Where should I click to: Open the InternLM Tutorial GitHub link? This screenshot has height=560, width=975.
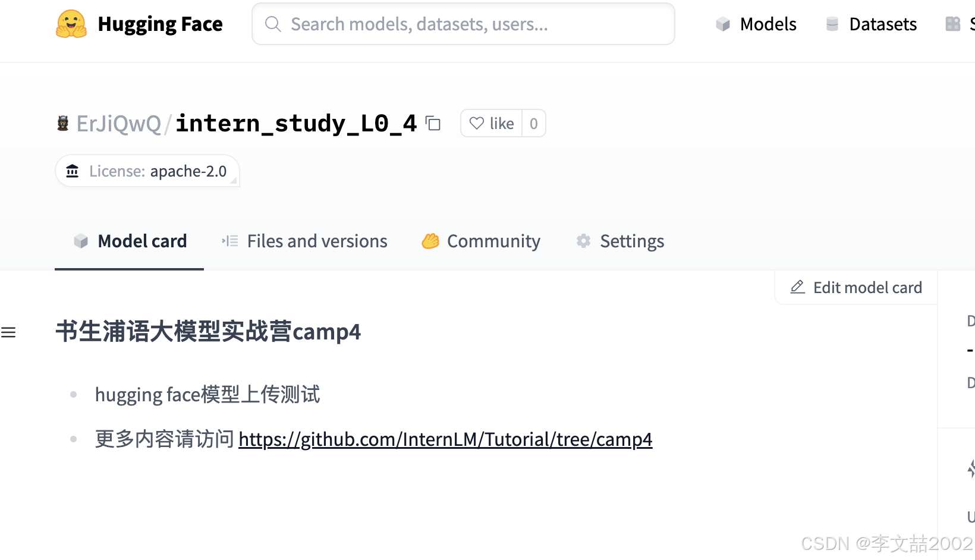[445, 439]
